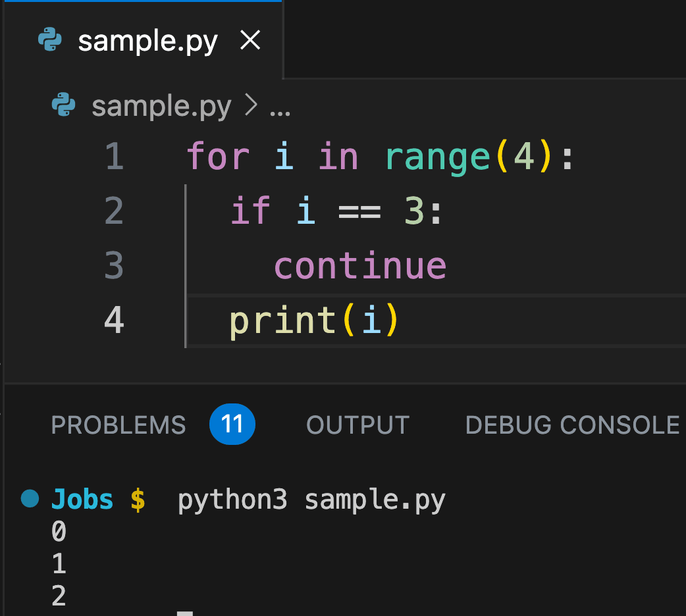Click line number 3 in the gutter
The image size is (686, 616).
click(114, 266)
